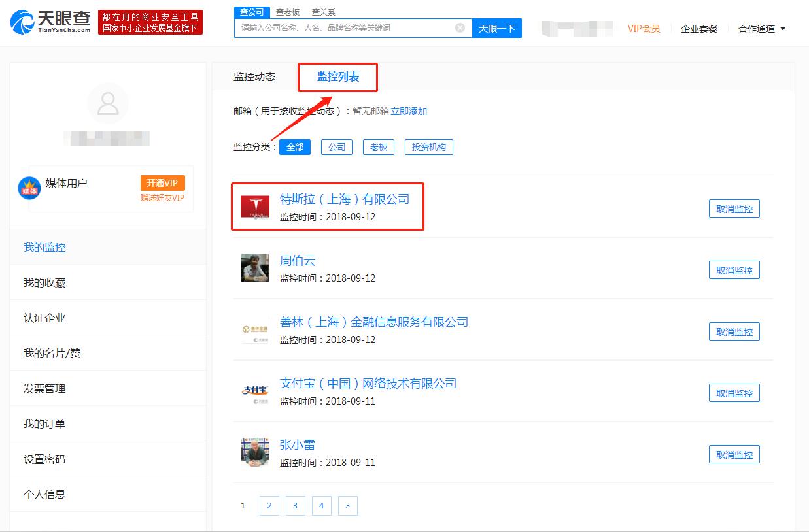Viewport: 809px width, 532px height.
Task: Open the 支付宝 company logo
Action: pyautogui.click(x=255, y=391)
